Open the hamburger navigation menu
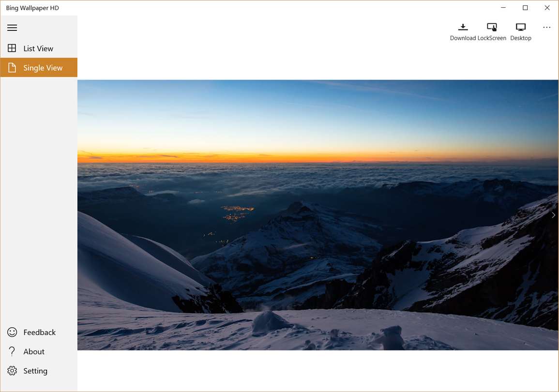The height and width of the screenshot is (392, 559). [x=12, y=28]
